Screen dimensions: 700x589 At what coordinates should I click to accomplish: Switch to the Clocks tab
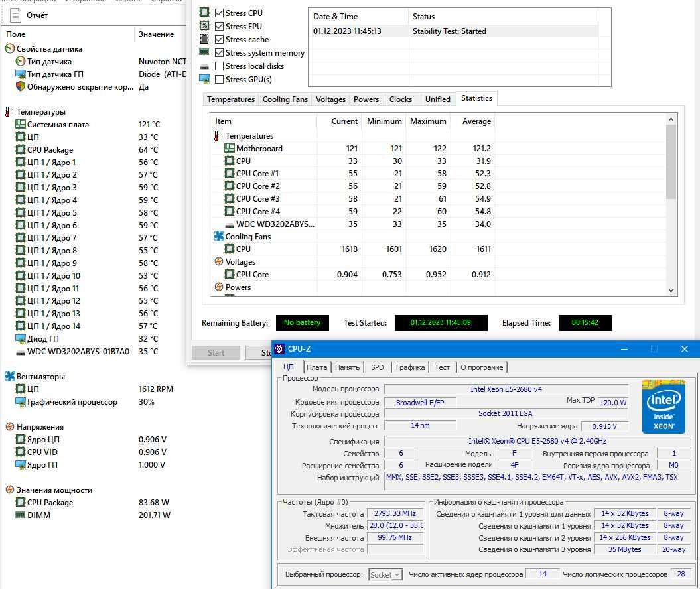401,99
